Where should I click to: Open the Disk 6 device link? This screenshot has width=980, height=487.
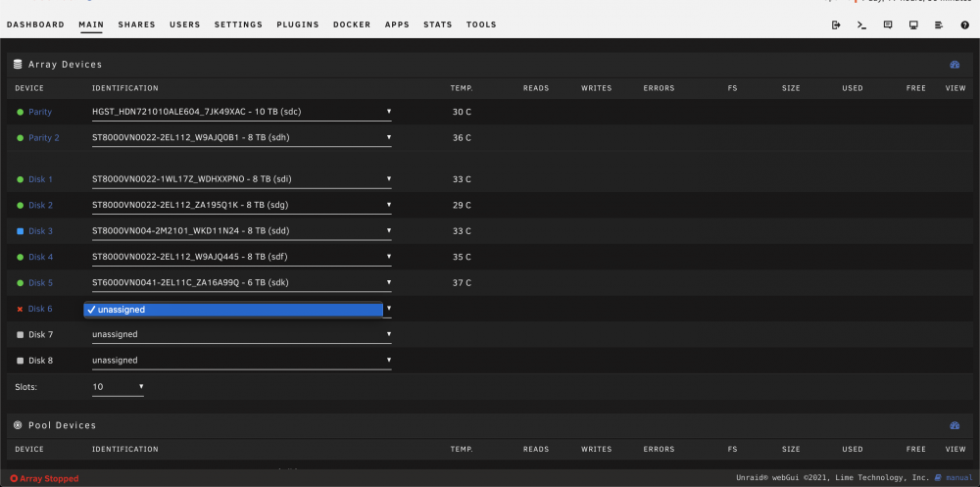coord(40,309)
